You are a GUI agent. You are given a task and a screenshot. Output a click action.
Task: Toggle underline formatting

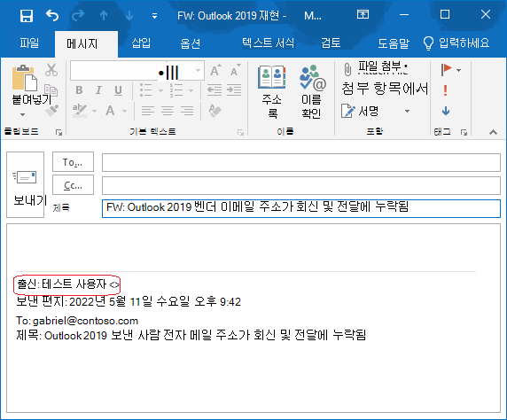pyautogui.click(x=119, y=90)
